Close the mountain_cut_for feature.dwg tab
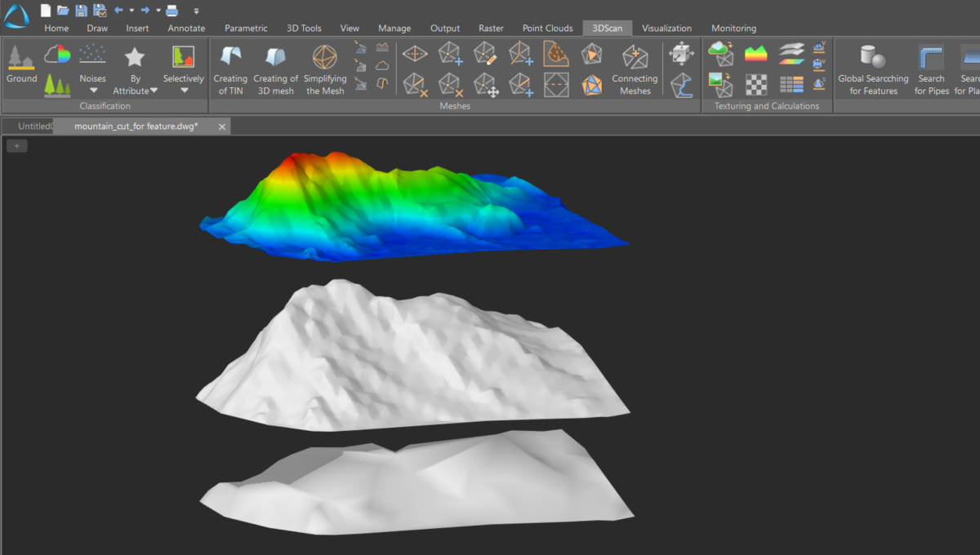The height and width of the screenshot is (555, 980). [222, 127]
